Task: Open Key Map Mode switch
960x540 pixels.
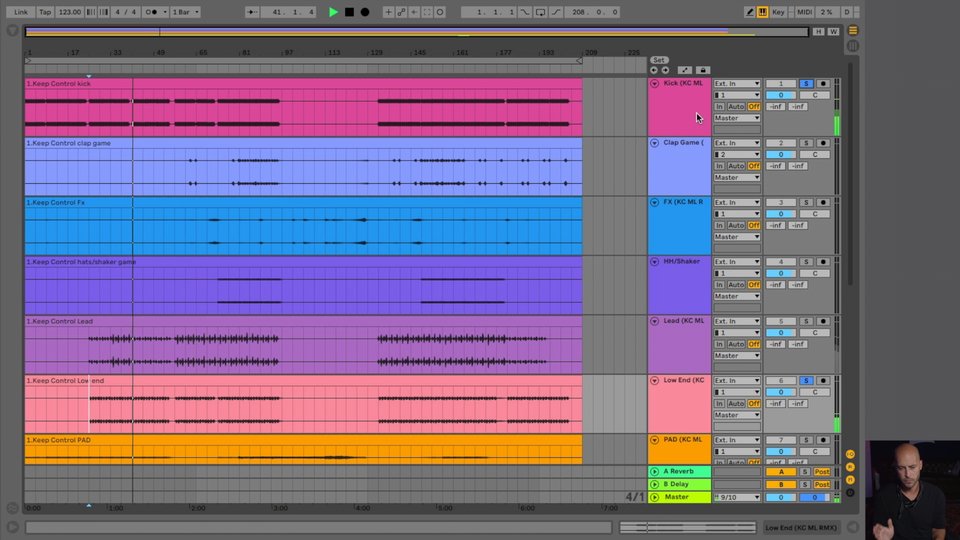Action: 778,12
